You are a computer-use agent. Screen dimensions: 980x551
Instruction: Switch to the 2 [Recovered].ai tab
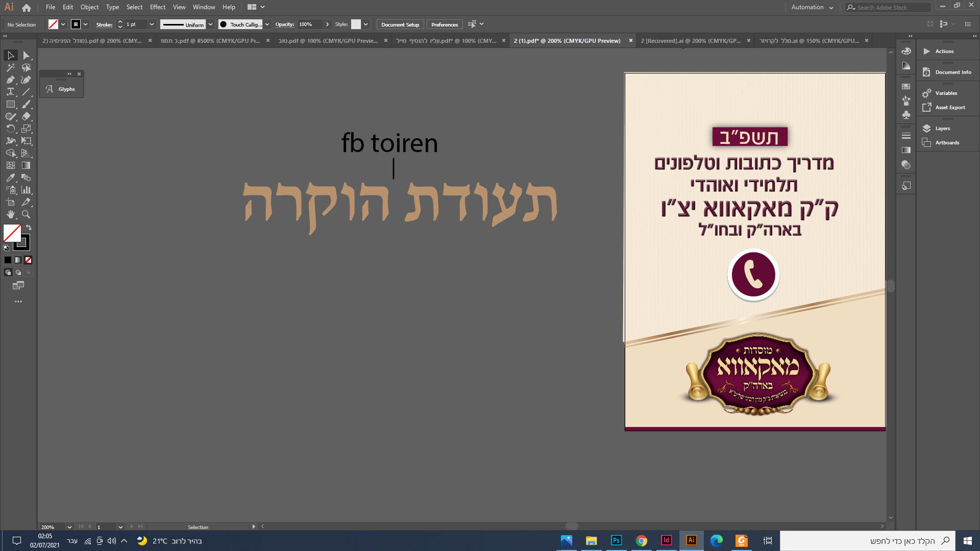tap(691, 41)
